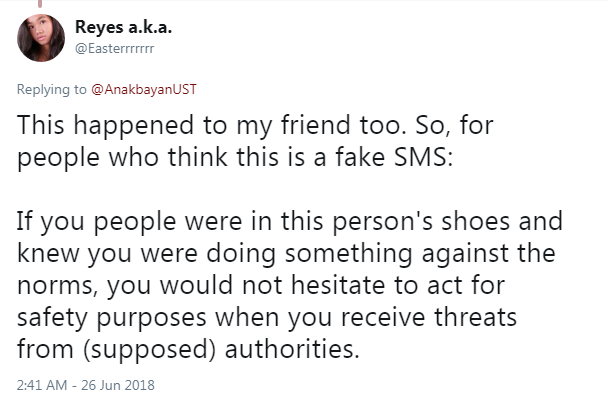Click the word "fake" before SMS

click(360, 157)
